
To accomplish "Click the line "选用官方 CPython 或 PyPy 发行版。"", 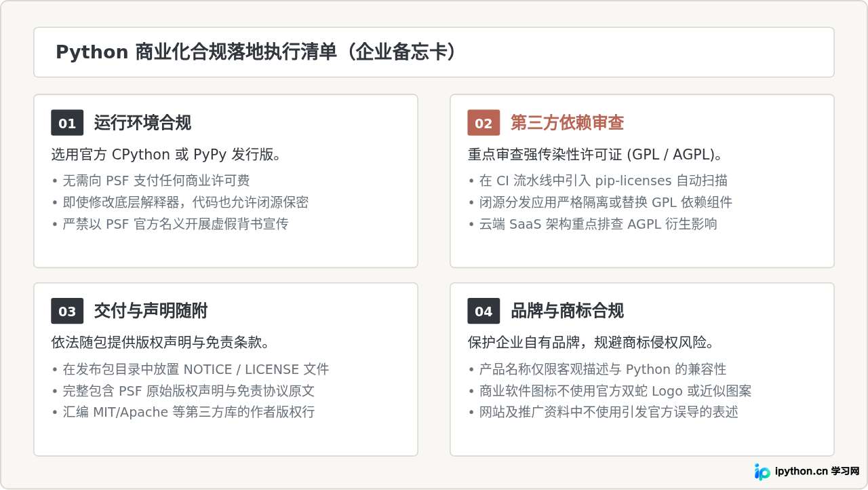I will [x=166, y=155].
